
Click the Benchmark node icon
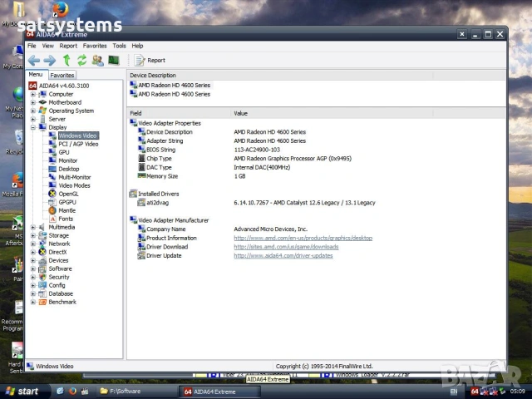pyautogui.click(x=42, y=302)
